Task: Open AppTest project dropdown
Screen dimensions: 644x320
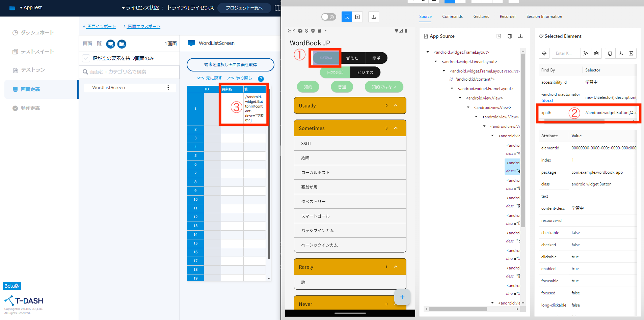Action: 31,7
